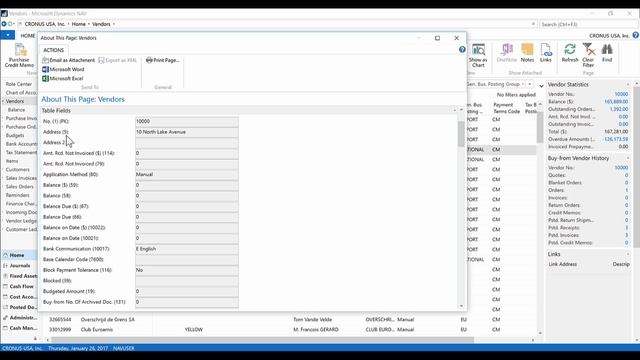The height and width of the screenshot is (360, 640).
Task: Click Bank Communication field showing E English
Action: pyautogui.click(x=187, y=249)
